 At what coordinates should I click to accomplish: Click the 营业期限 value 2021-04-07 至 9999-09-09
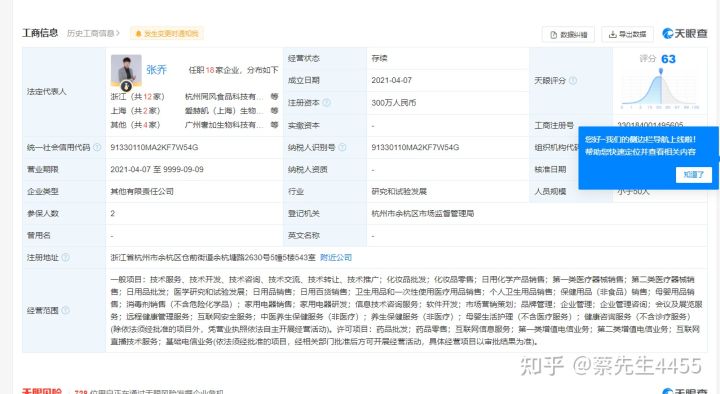click(157, 169)
